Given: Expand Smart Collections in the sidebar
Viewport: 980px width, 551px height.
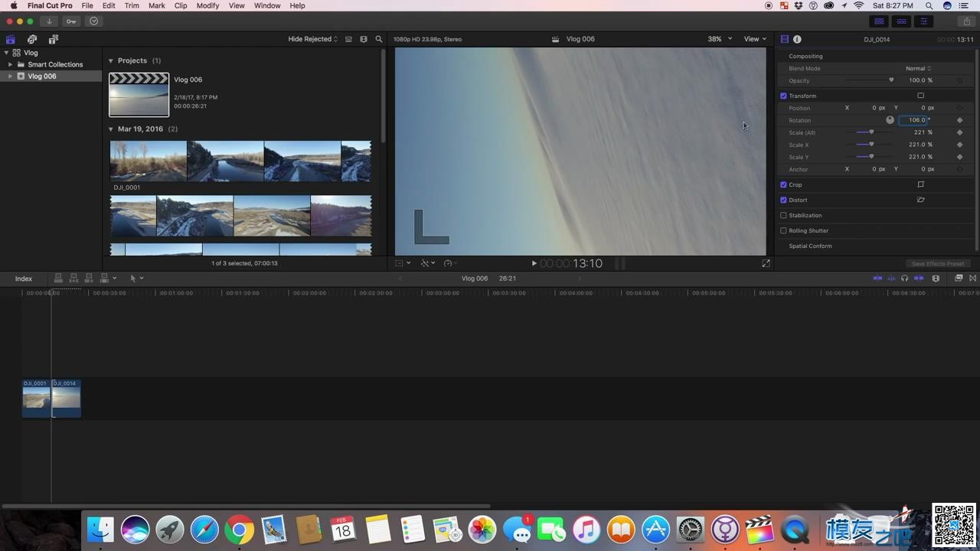Looking at the screenshot, I should 10,64.
